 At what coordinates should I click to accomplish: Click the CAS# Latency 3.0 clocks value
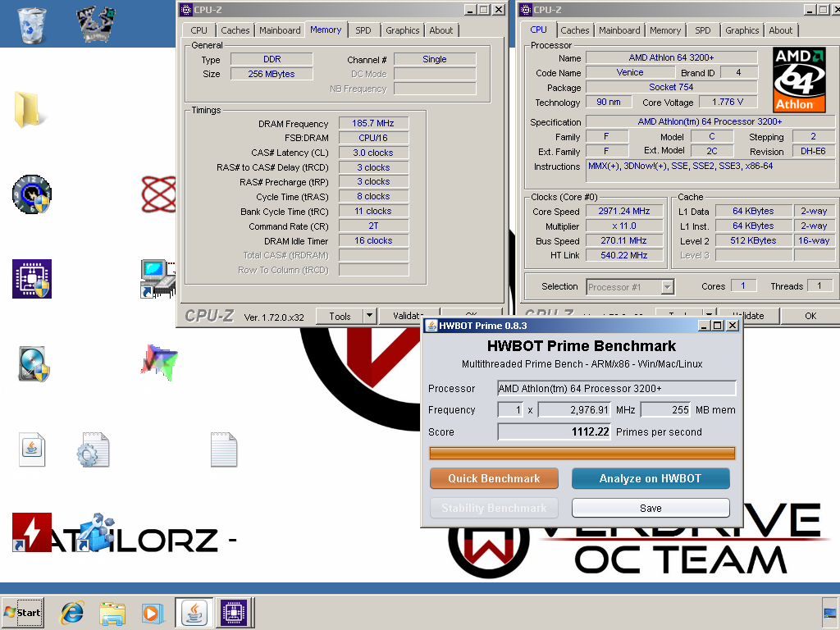pyautogui.click(x=373, y=153)
